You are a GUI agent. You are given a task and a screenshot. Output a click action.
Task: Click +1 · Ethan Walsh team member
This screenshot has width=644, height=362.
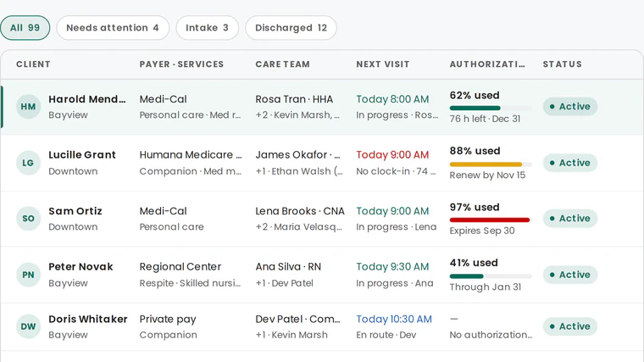(299, 171)
